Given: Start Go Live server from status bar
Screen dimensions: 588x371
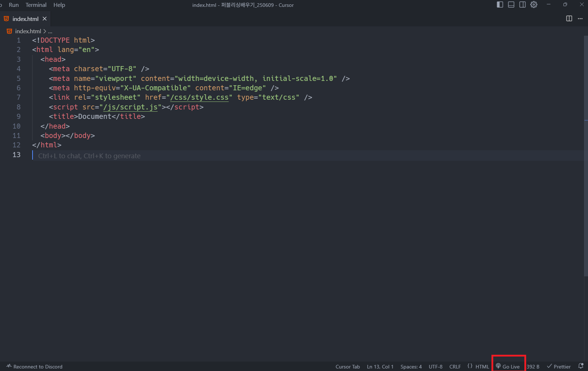Looking at the screenshot, I should (508, 367).
